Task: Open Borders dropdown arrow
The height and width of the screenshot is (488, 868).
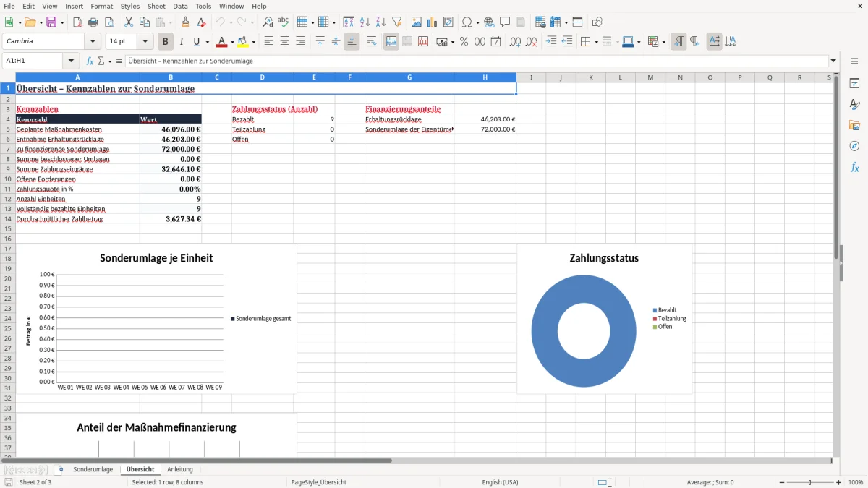Action: pyautogui.click(x=595, y=42)
